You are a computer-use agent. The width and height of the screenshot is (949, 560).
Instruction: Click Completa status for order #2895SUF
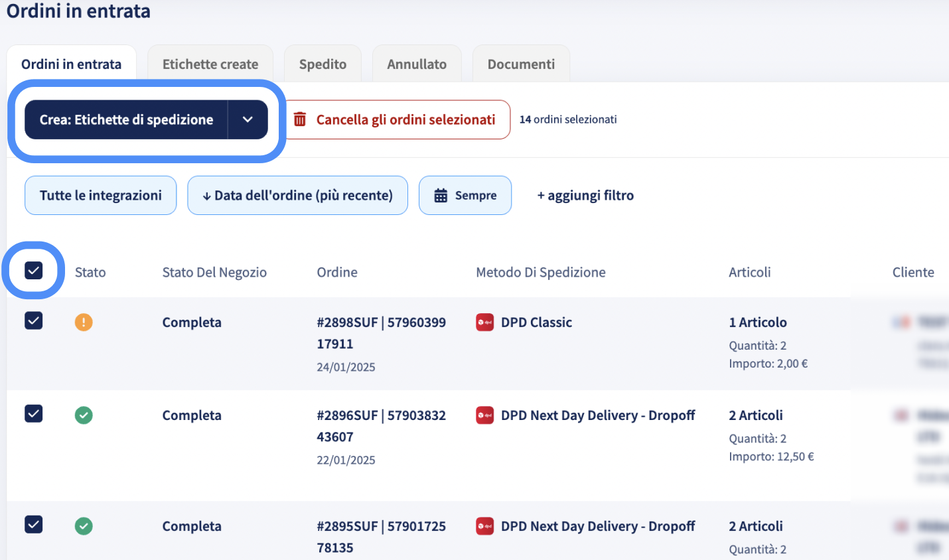(x=192, y=526)
